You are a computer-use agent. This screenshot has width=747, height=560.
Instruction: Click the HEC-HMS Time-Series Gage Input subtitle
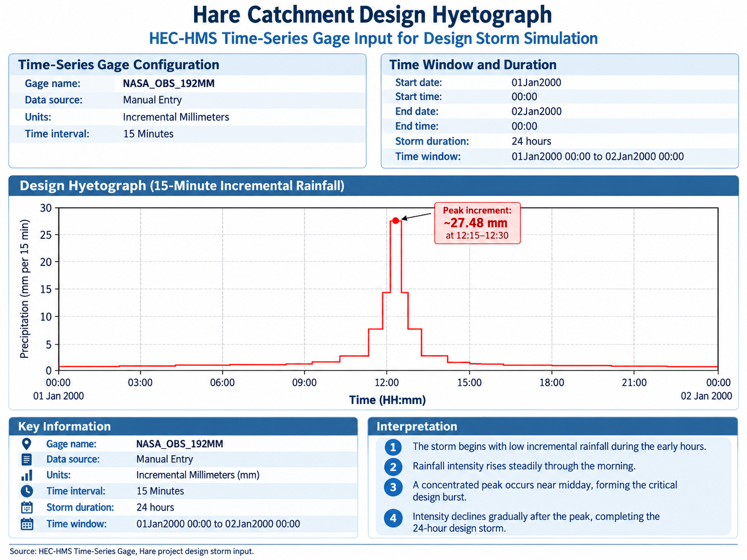click(x=373, y=39)
